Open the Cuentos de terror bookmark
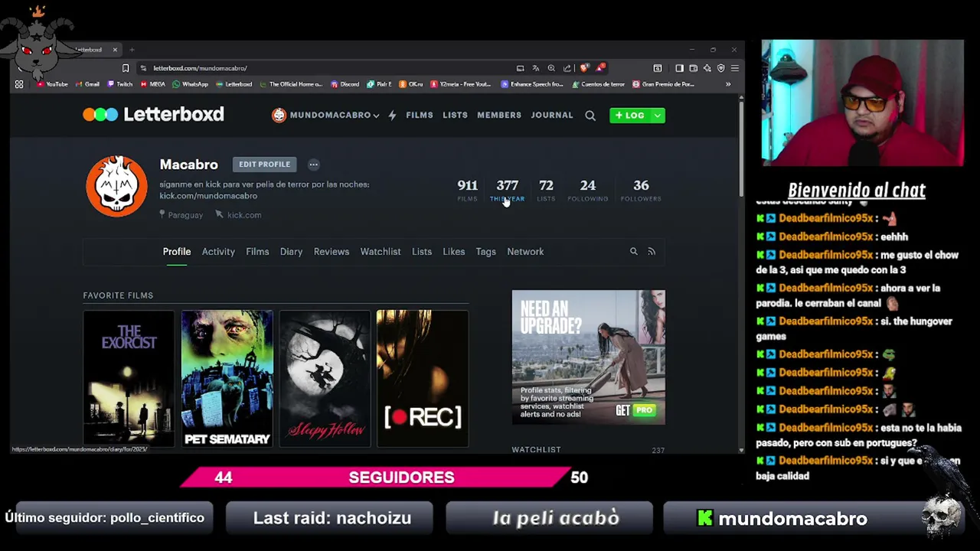Viewport: 980px width, 551px height. (598, 84)
